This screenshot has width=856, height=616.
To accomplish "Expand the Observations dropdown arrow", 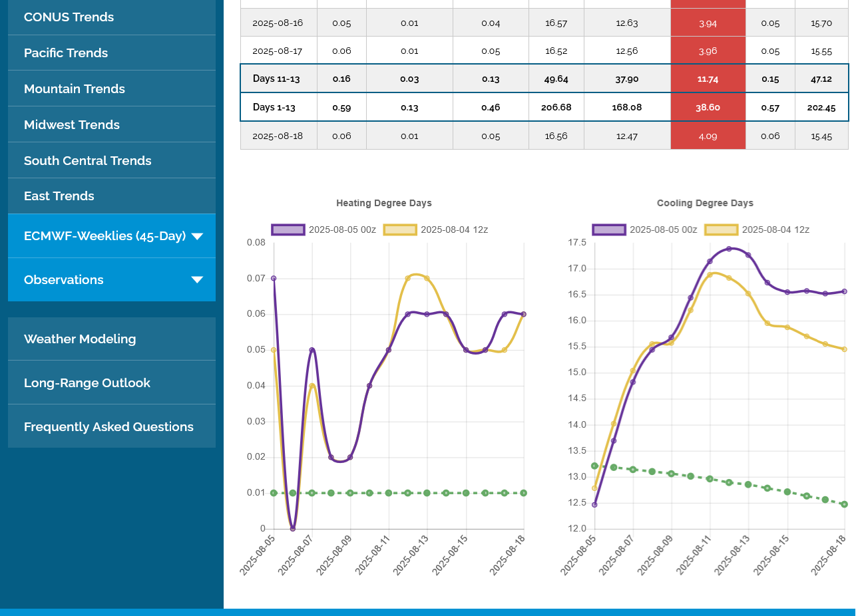I will tap(197, 280).
